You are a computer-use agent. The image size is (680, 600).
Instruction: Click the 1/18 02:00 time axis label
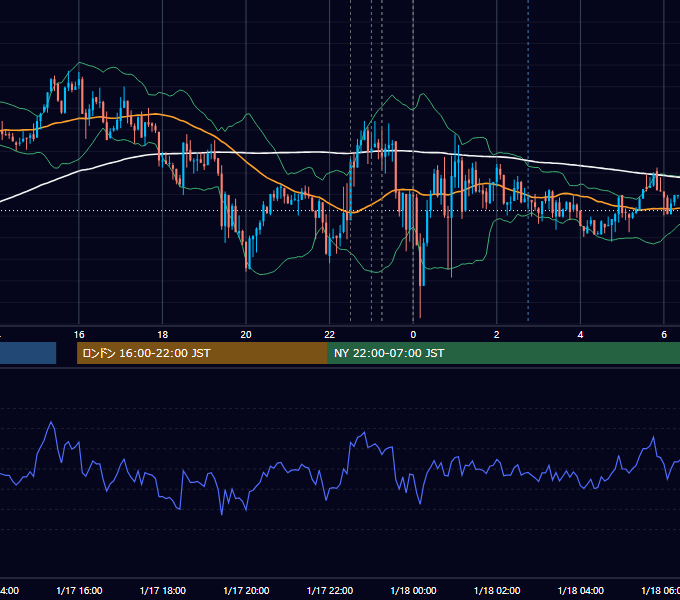coord(497,590)
